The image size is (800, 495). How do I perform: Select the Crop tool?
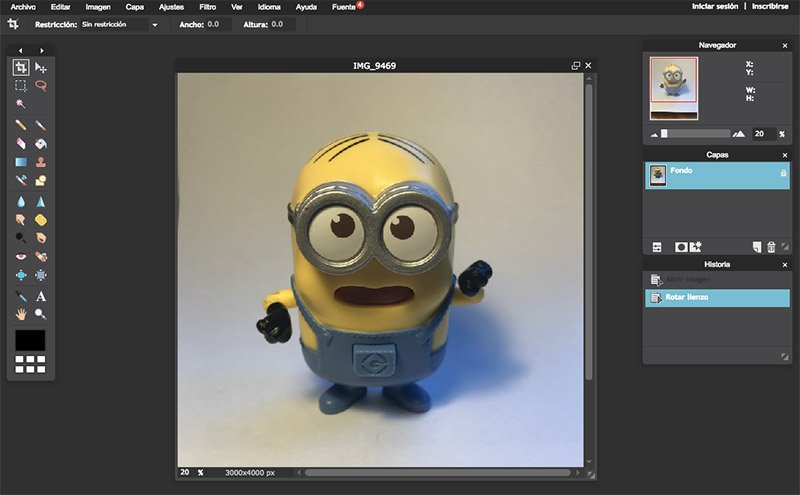pyautogui.click(x=21, y=67)
